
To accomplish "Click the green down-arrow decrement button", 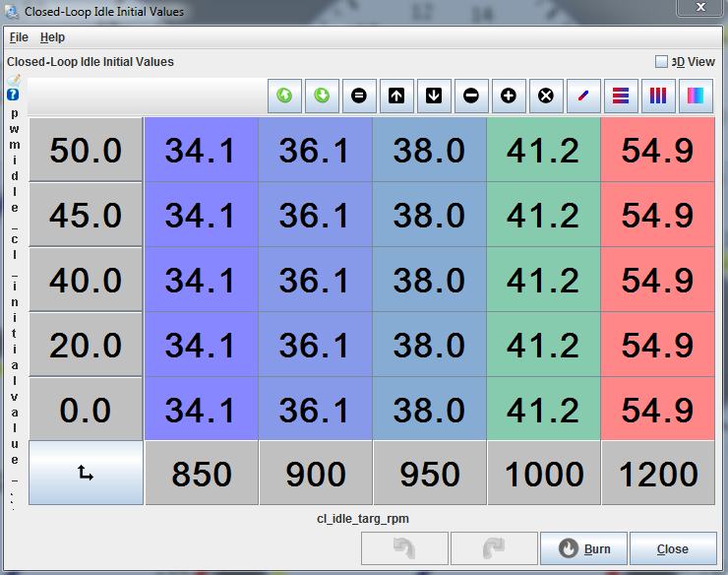I will point(322,96).
